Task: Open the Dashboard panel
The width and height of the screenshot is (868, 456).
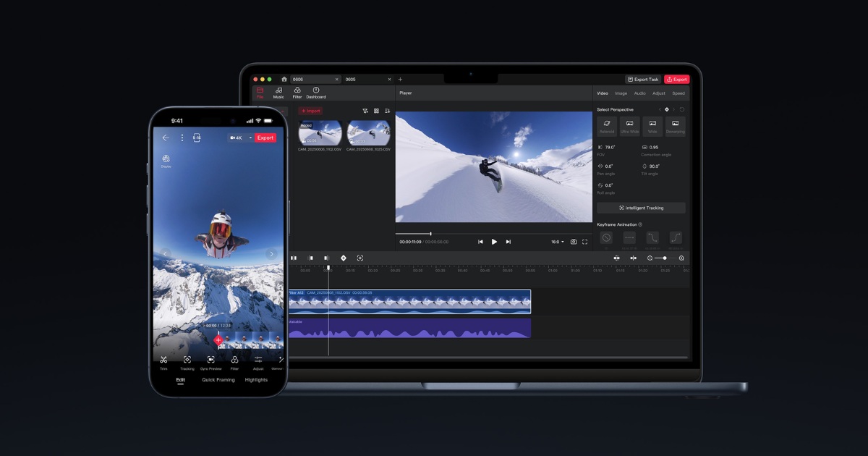Action: point(316,92)
